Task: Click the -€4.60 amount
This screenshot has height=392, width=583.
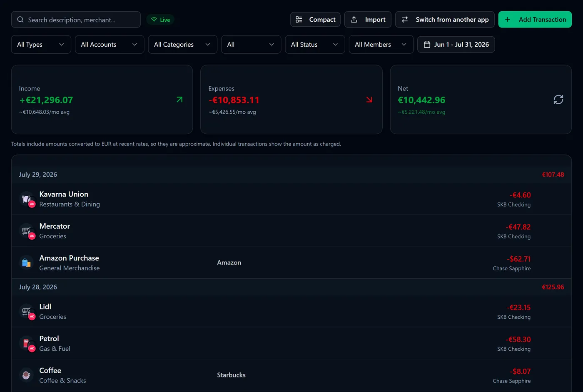Action: (x=520, y=195)
